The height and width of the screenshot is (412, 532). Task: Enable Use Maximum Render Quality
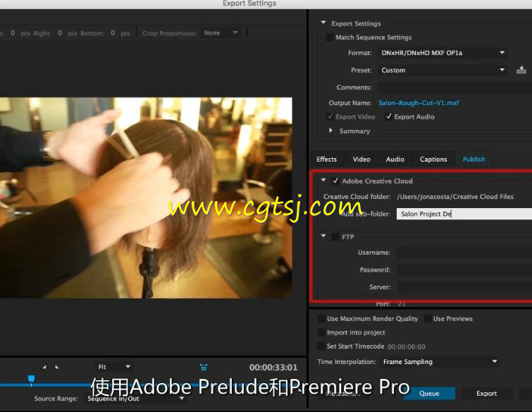321,319
